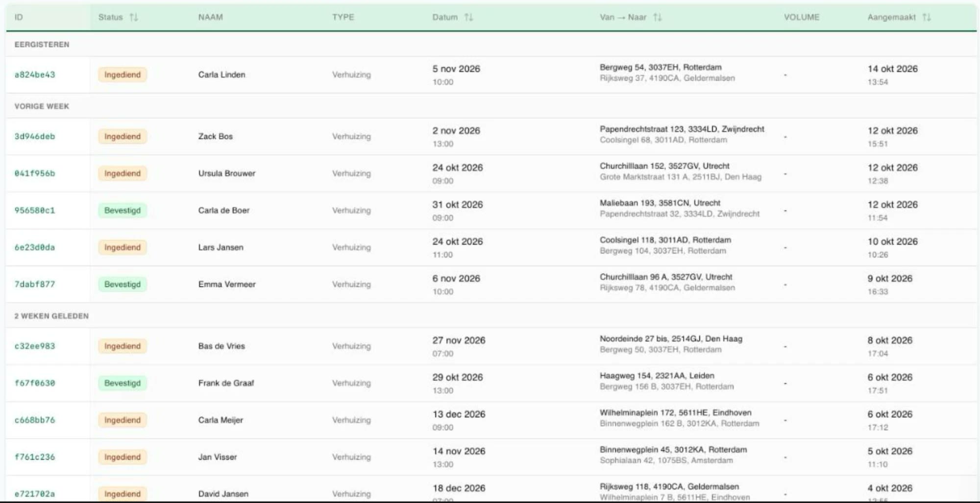
Task: Click created date 14 okt 2026
Action: point(893,69)
